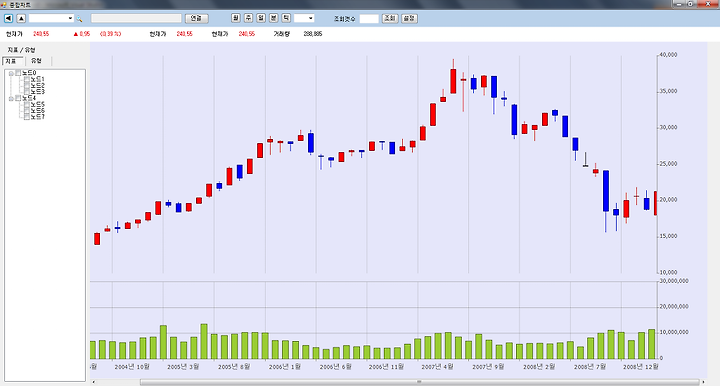
Task: Click the 2004년 10월 date axis label
Action: (132, 367)
